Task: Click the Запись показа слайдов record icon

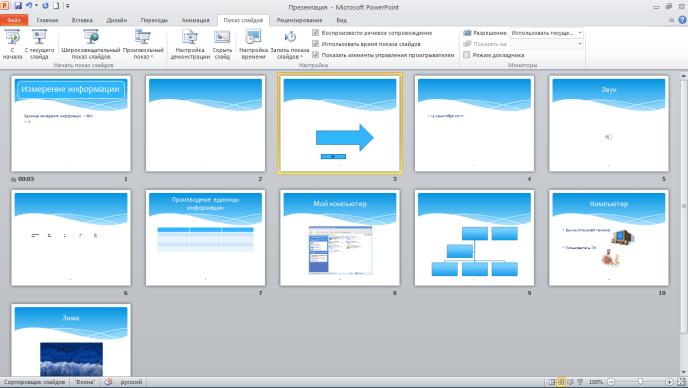Action: click(x=290, y=37)
